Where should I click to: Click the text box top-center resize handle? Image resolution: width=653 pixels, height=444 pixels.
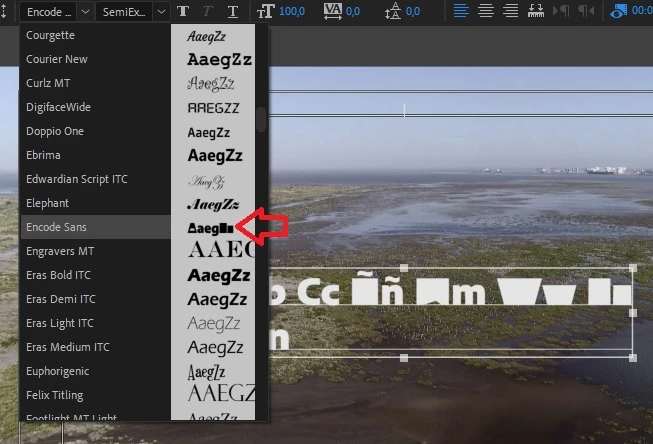click(404, 268)
